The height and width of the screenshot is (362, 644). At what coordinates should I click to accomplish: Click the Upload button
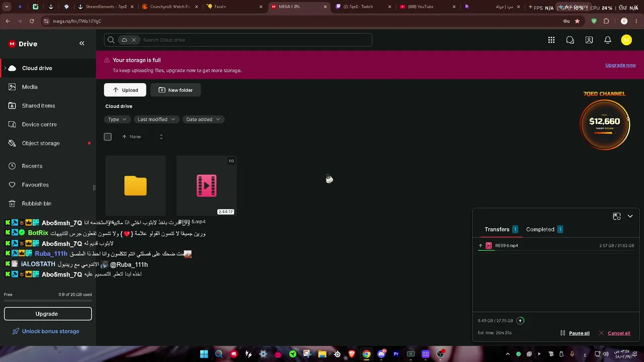pos(125,90)
